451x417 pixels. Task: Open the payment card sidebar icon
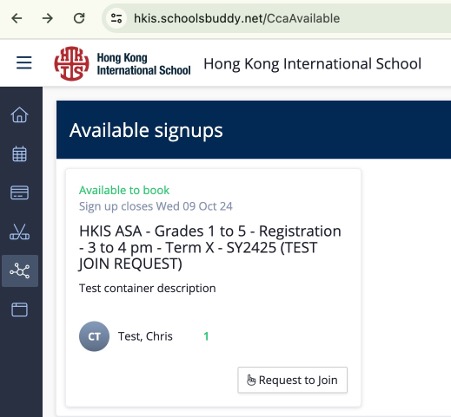(20, 193)
